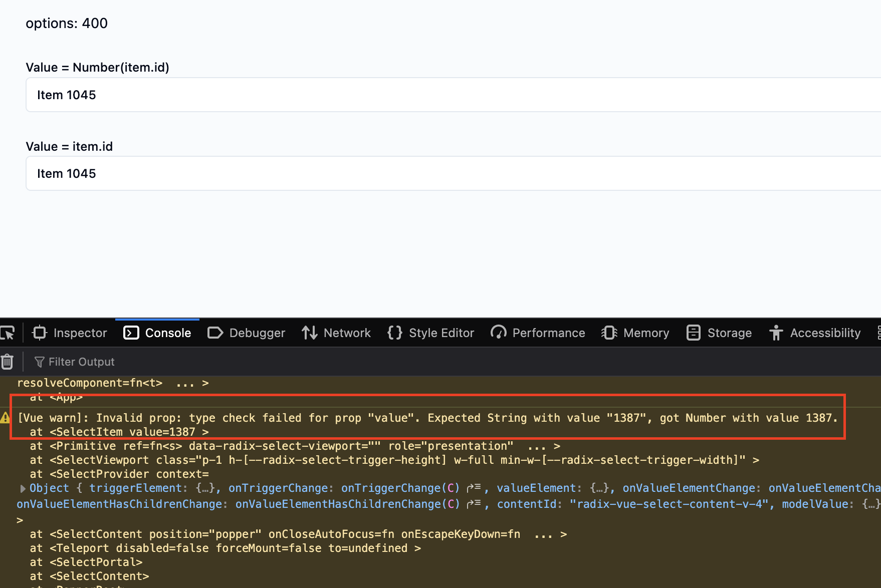This screenshot has width=881, height=588.
Task: Click the Style Editor braces icon
Action: pos(394,333)
